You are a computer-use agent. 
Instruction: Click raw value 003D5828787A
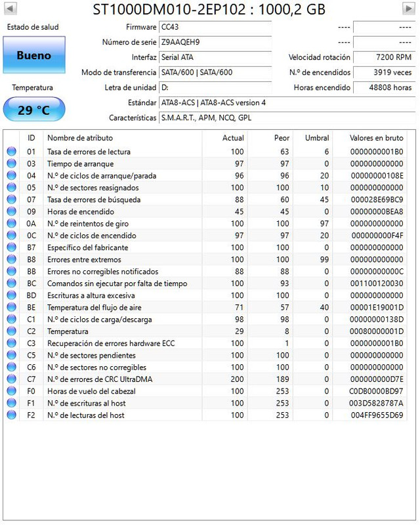point(376,403)
